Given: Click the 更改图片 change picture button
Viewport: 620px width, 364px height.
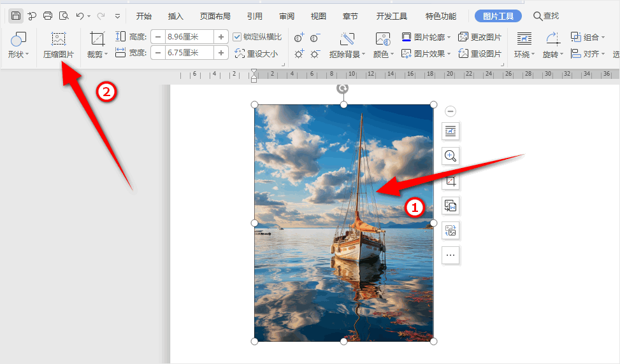Looking at the screenshot, I should click(x=480, y=37).
